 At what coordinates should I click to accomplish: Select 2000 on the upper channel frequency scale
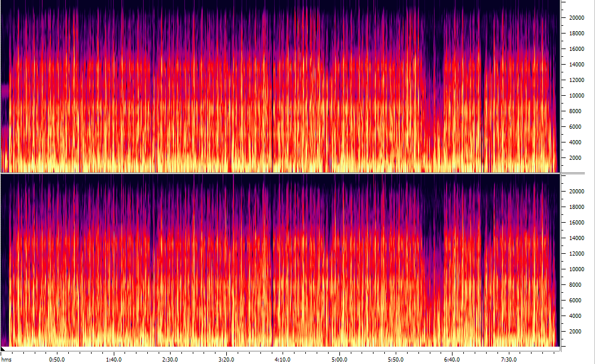pos(575,158)
